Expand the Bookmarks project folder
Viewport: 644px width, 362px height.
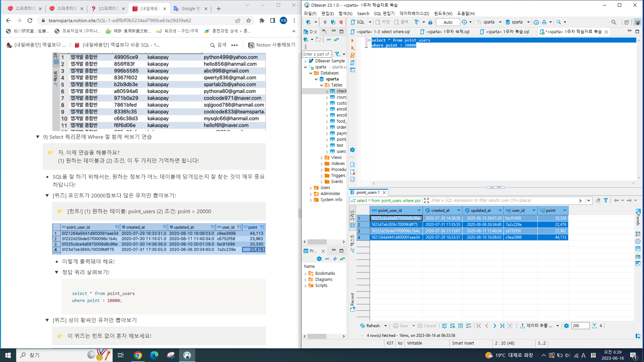(x=306, y=274)
